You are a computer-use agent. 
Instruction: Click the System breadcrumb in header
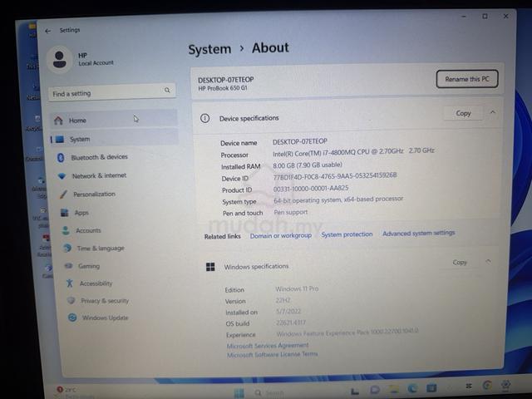coord(209,49)
